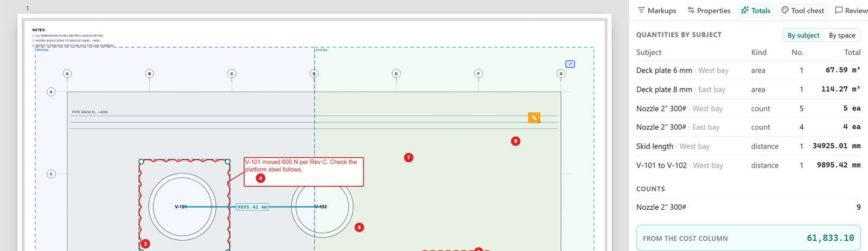The image size is (868, 251).
Task: Select red count marker number 9
Action: (x=516, y=141)
